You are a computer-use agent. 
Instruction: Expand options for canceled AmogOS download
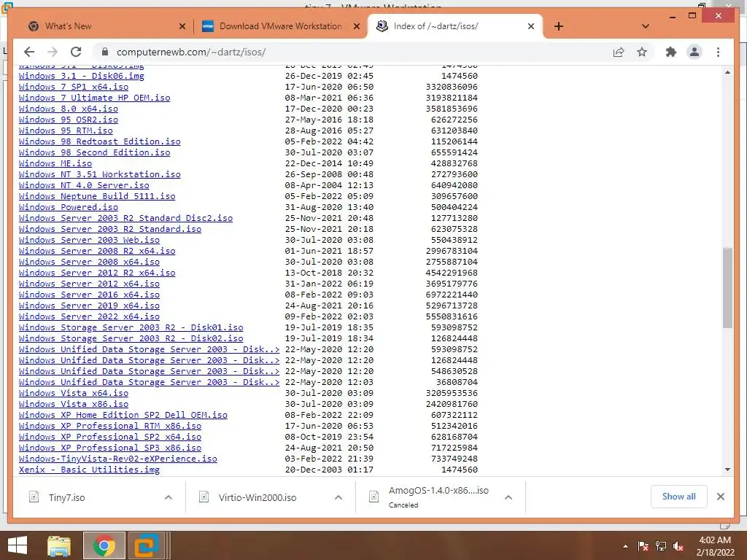(508, 497)
